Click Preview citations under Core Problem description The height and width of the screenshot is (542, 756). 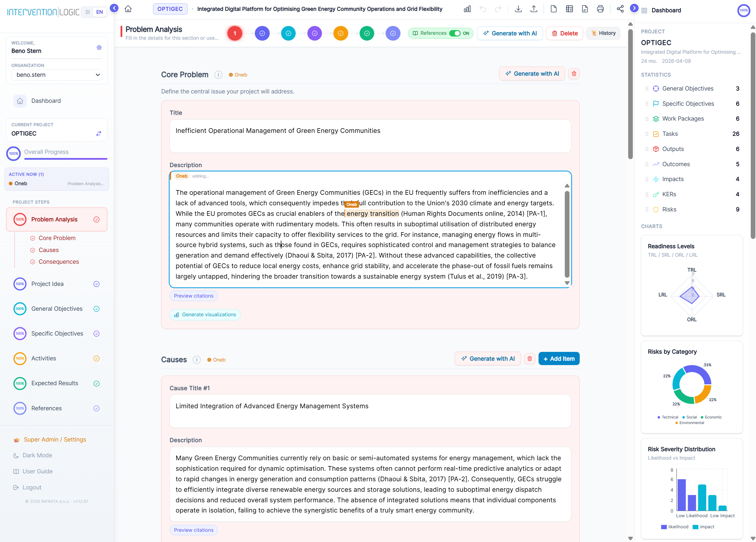point(194,296)
